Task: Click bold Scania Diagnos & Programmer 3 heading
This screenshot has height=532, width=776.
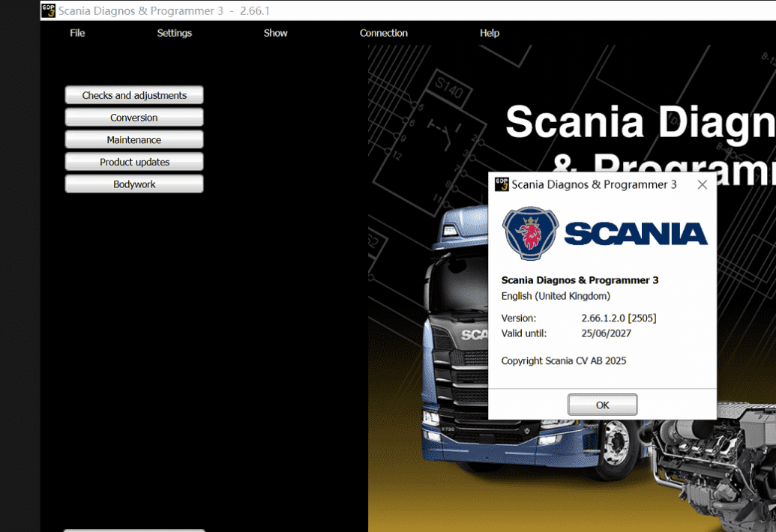Action: (x=580, y=279)
